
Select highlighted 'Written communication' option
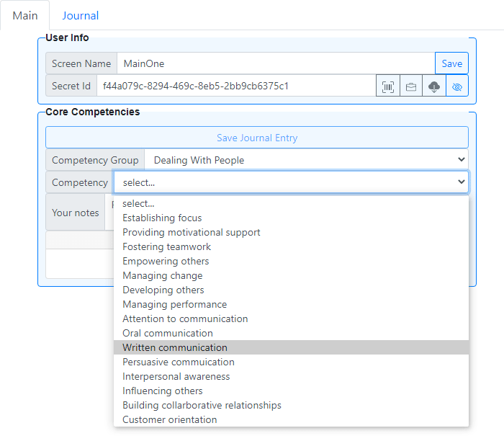[x=291, y=348]
